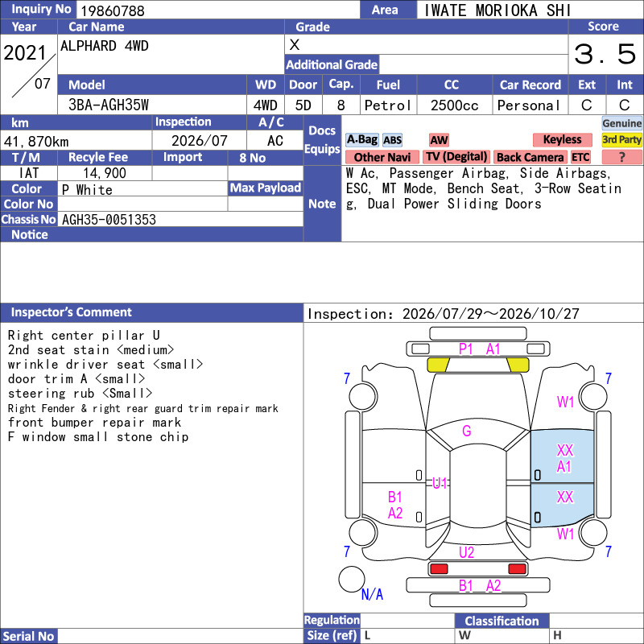This screenshot has width=644, height=644.
Task: Click mileage value 41,870km
Action: click(36, 142)
